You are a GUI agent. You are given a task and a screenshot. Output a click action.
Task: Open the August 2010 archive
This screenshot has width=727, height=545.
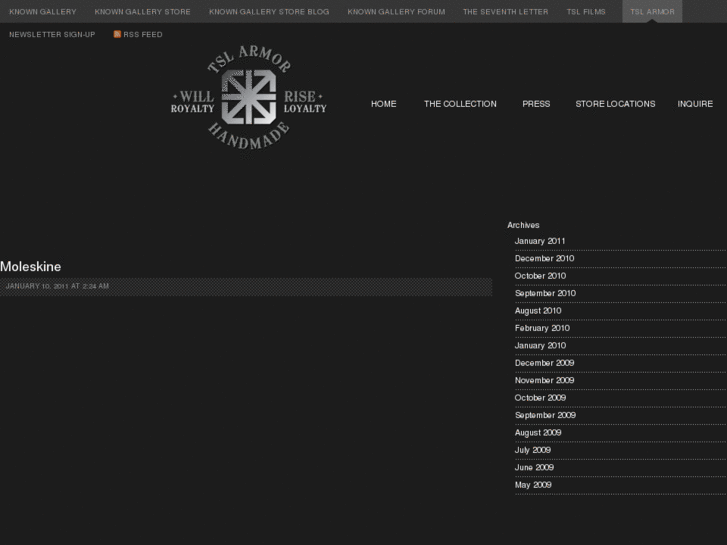pos(538,311)
